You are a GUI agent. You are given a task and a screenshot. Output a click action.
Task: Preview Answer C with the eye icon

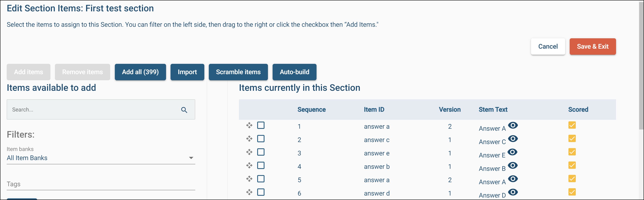[x=513, y=138]
